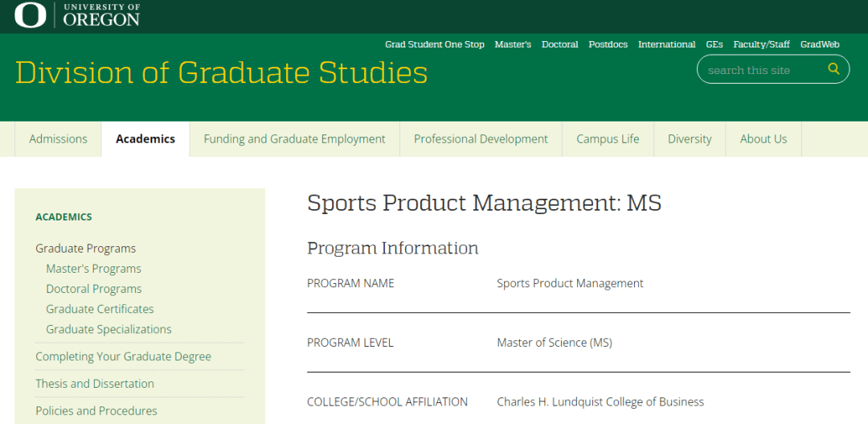This screenshot has height=424, width=868.
Task: Open the GEs link
Action: coord(714,44)
